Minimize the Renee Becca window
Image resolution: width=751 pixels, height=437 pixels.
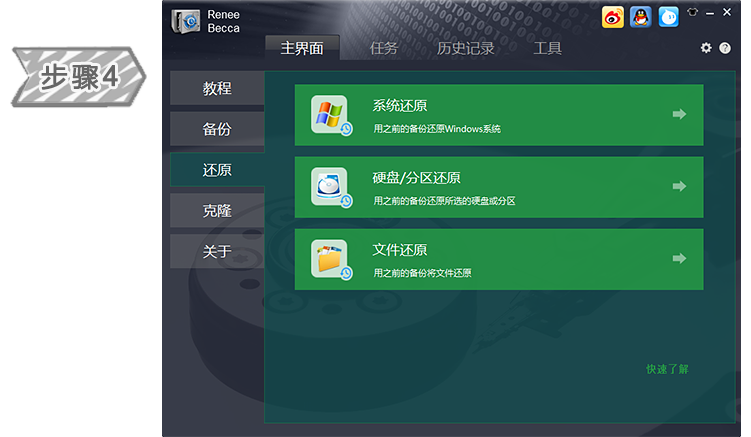coord(710,13)
